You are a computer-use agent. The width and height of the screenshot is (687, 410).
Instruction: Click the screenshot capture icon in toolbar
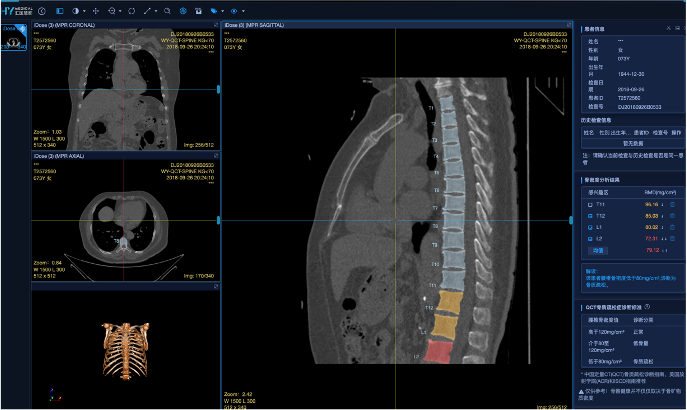point(198,11)
